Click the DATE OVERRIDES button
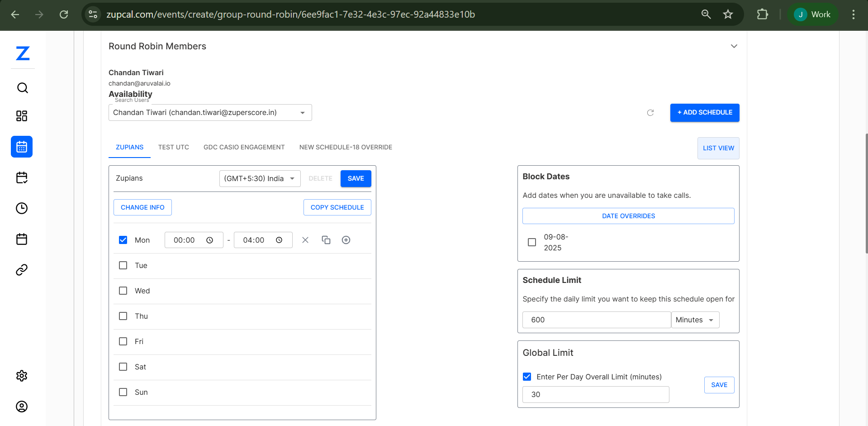 tap(628, 216)
